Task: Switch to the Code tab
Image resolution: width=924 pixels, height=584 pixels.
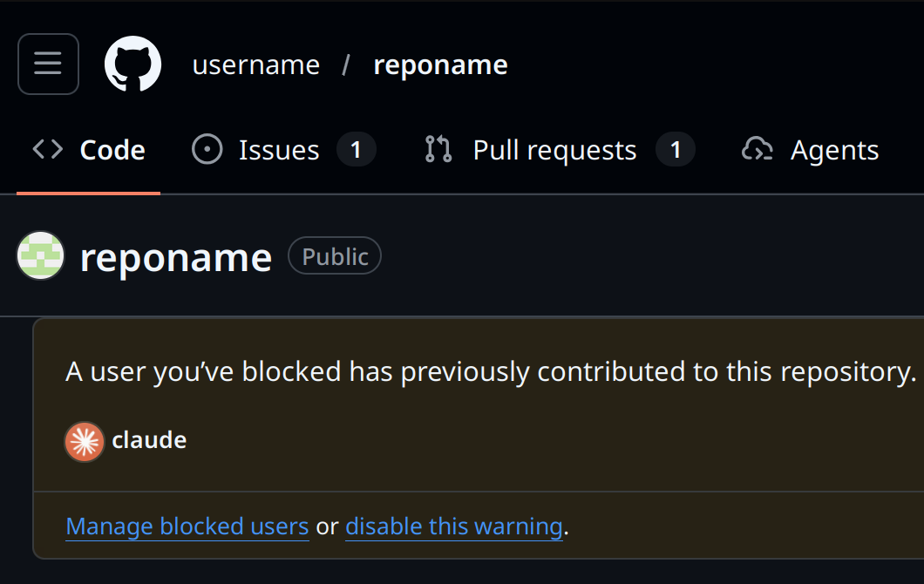Action: coord(112,150)
